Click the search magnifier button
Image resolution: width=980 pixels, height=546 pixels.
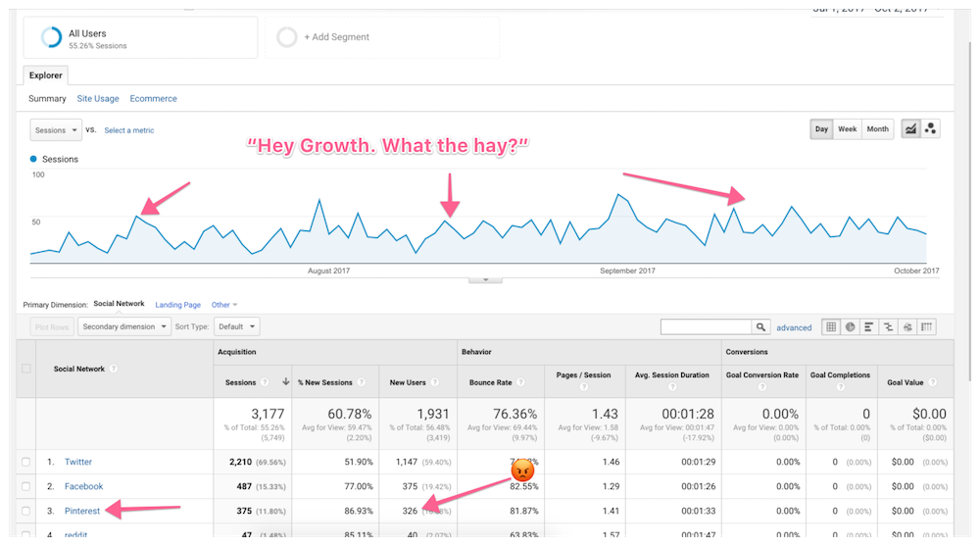760,327
